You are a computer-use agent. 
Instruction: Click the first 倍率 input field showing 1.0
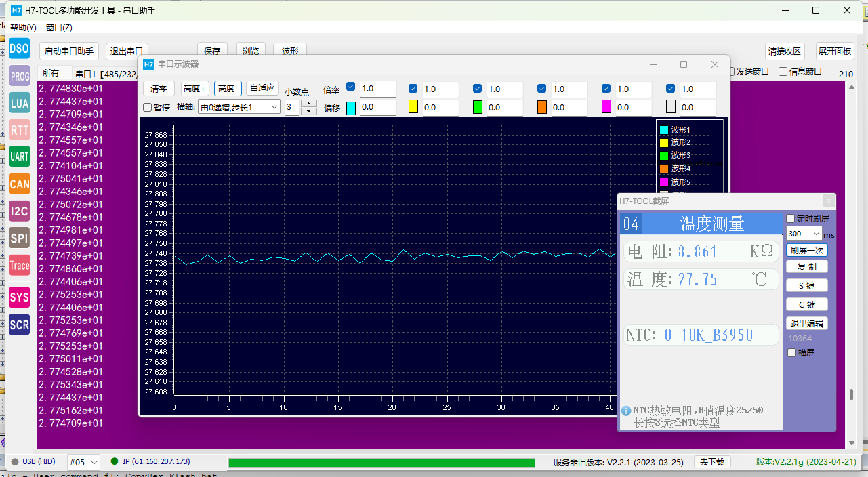[377, 89]
